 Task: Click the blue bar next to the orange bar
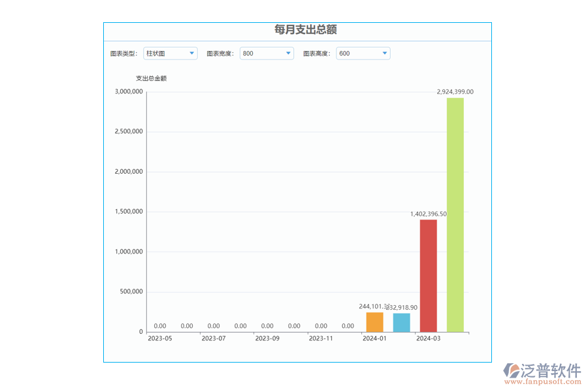point(400,321)
